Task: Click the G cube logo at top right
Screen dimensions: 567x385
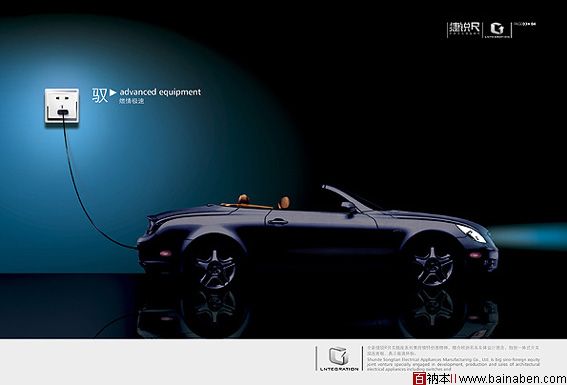Action: click(497, 29)
